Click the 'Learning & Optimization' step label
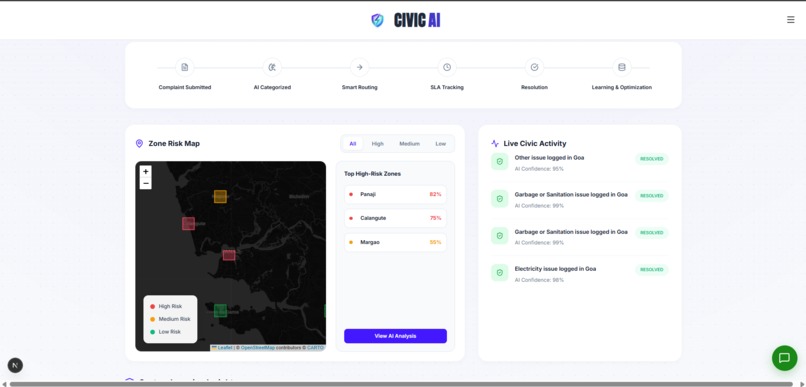Viewport: 806px width, 387px height. [621, 87]
